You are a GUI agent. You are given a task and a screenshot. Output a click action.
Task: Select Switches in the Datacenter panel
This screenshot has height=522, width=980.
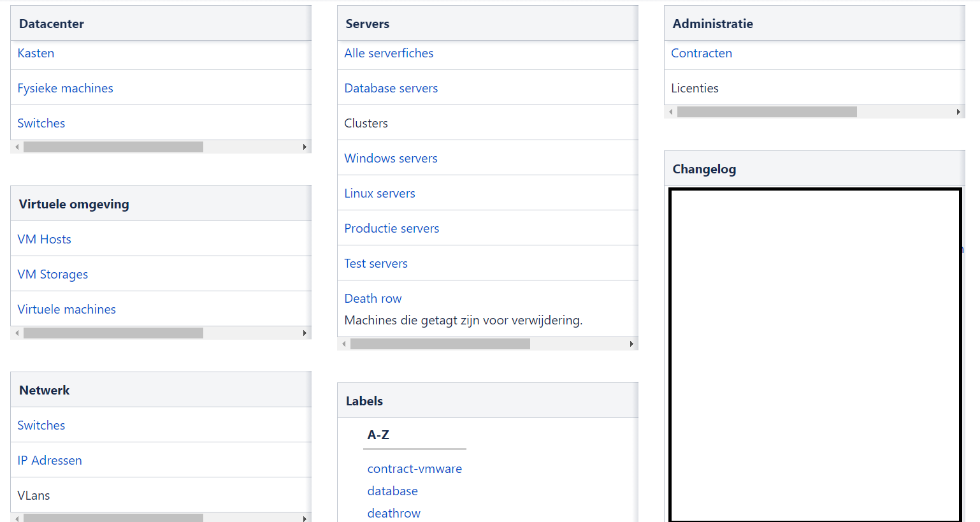pyautogui.click(x=41, y=122)
